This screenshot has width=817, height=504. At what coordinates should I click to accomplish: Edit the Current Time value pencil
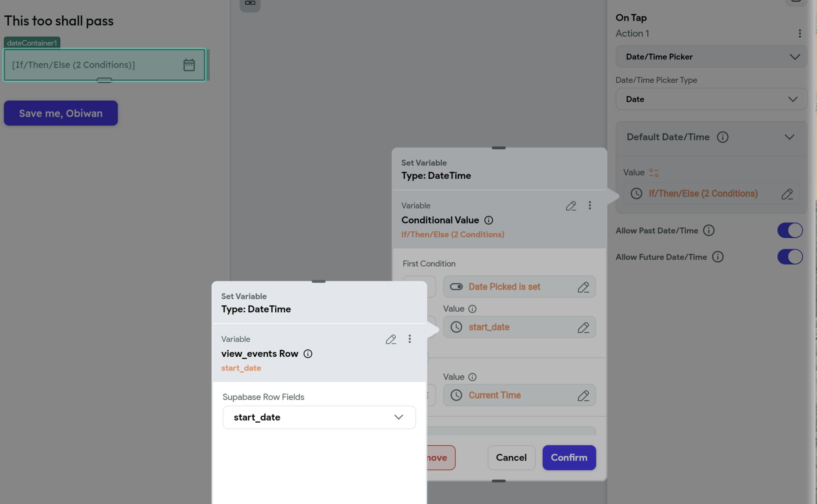[x=583, y=396]
